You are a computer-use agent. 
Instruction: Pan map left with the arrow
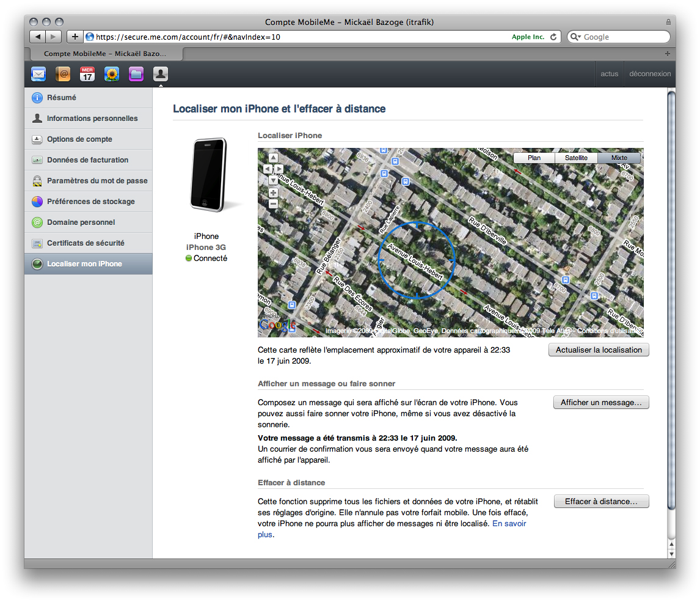[x=268, y=169]
